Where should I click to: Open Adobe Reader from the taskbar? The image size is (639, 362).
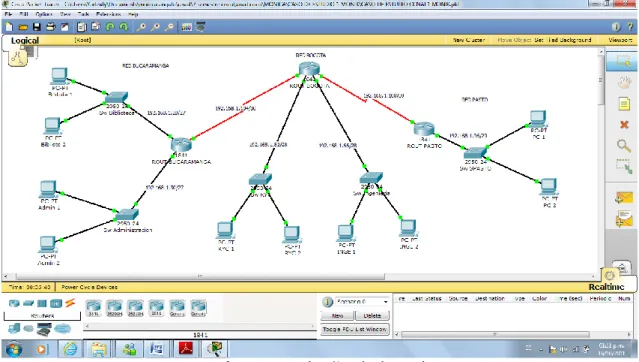[x=186, y=349]
